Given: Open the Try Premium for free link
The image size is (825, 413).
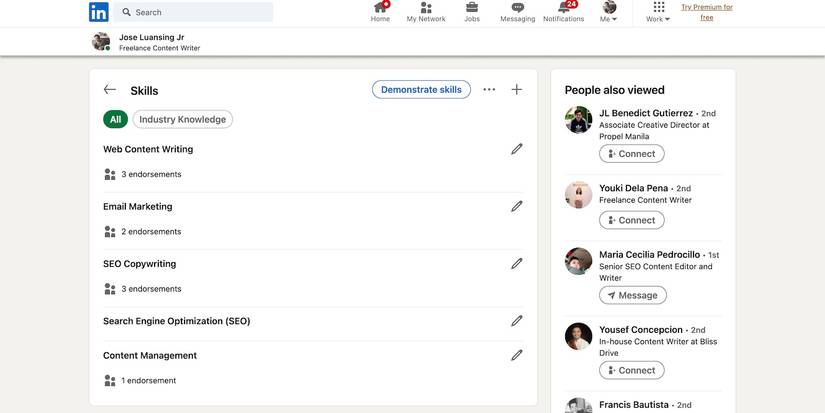Looking at the screenshot, I should pyautogui.click(x=707, y=12).
